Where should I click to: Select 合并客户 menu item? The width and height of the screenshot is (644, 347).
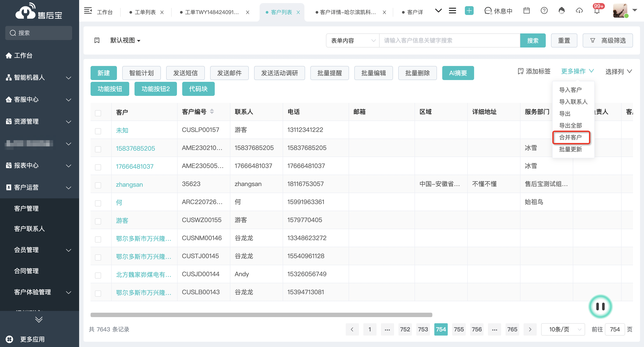coord(570,137)
